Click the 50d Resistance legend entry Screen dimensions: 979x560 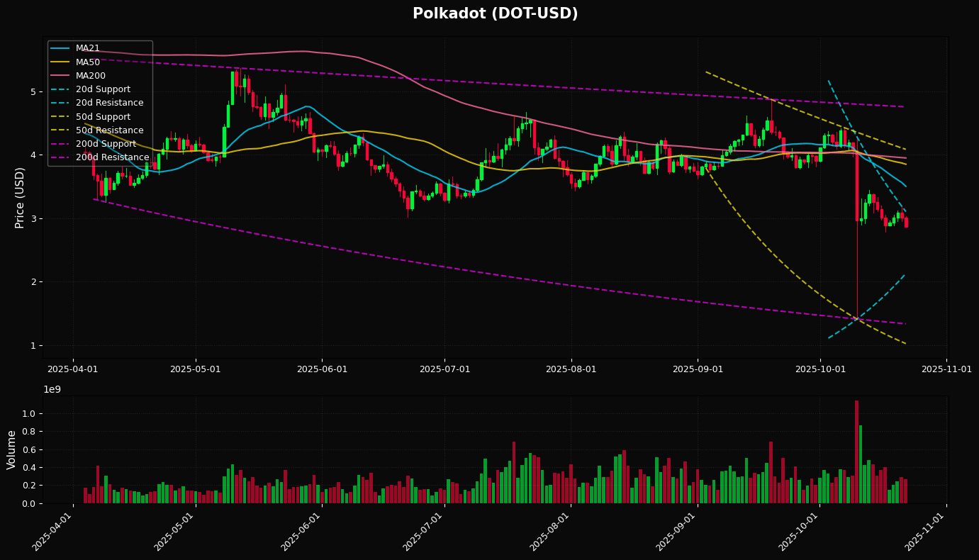[109, 130]
